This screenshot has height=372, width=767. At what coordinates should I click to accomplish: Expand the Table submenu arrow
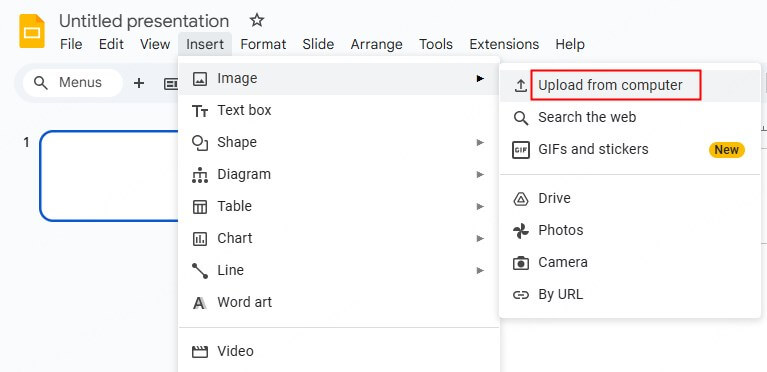[480, 206]
